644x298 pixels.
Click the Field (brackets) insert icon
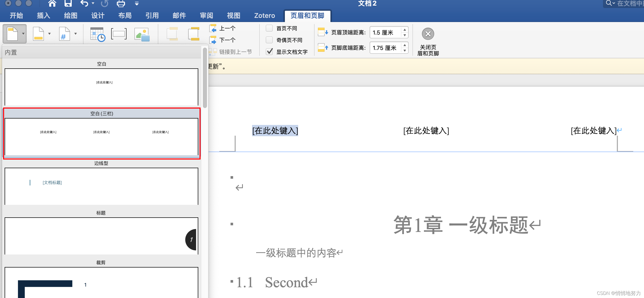click(x=119, y=34)
